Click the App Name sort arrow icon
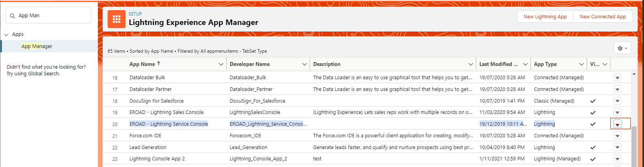The width and height of the screenshot is (644, 167). (159, 64)
